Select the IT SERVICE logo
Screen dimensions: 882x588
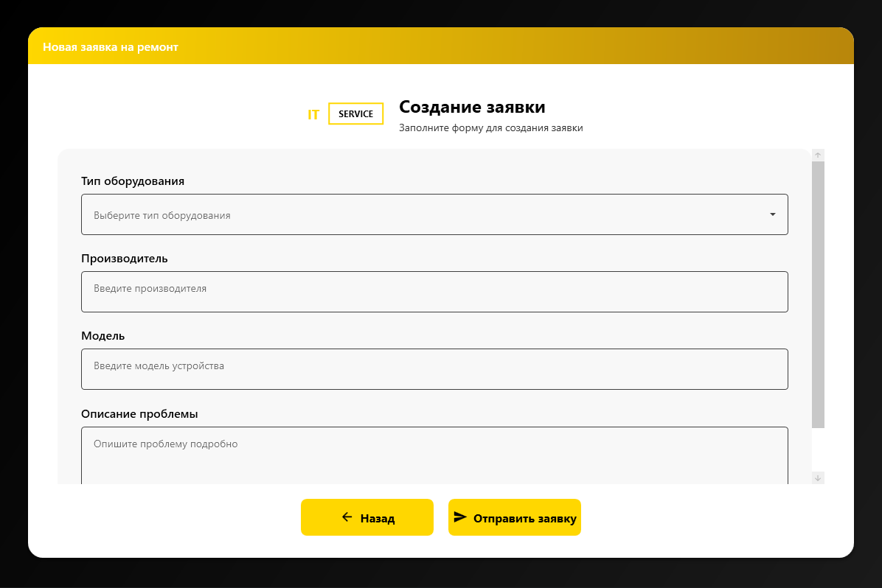pos(344,113)
